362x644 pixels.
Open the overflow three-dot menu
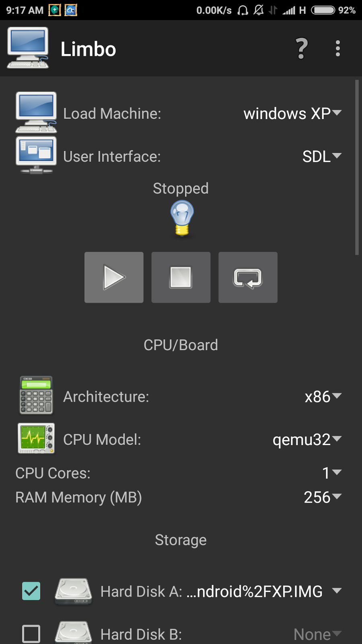tap(338, 48)
